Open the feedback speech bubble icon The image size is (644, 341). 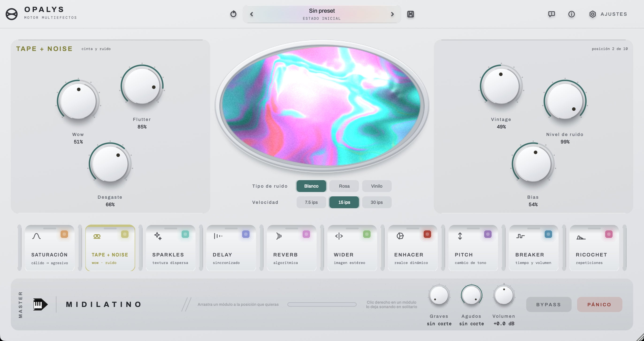(x=552, y=14)
